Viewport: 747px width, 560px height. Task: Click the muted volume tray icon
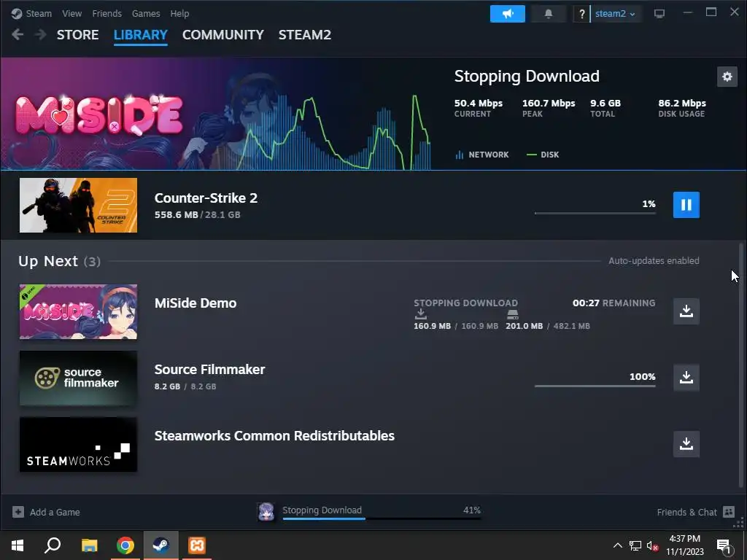coord(653,545)
